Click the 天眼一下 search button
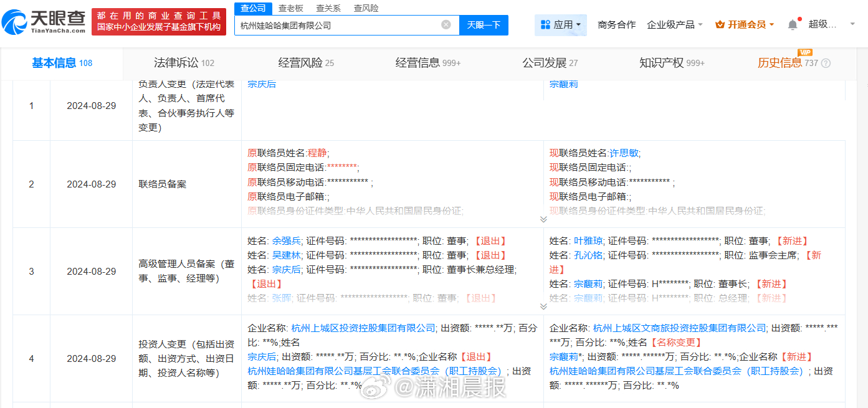The width and height of the screenshot is (868, 408). click(x=484, y=25)
